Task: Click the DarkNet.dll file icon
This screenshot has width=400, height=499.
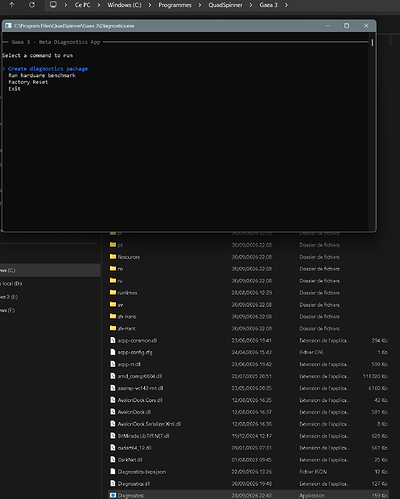Action: coord(113,459)
